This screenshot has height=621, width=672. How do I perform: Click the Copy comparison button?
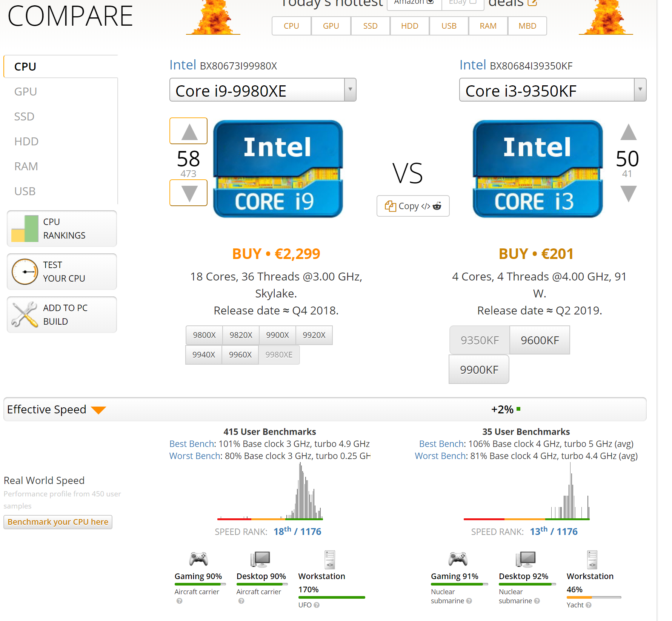click(413, 206)
